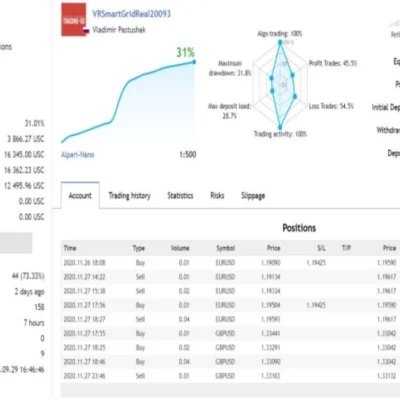This screenshot has height=400, width=400.
Task: Select the 2020.11.27 18:27 position time
Action: coord(84,319)
